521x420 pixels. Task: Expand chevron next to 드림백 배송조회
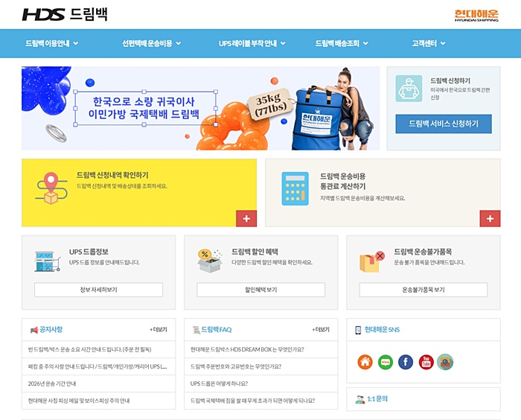tap(365, 43)
